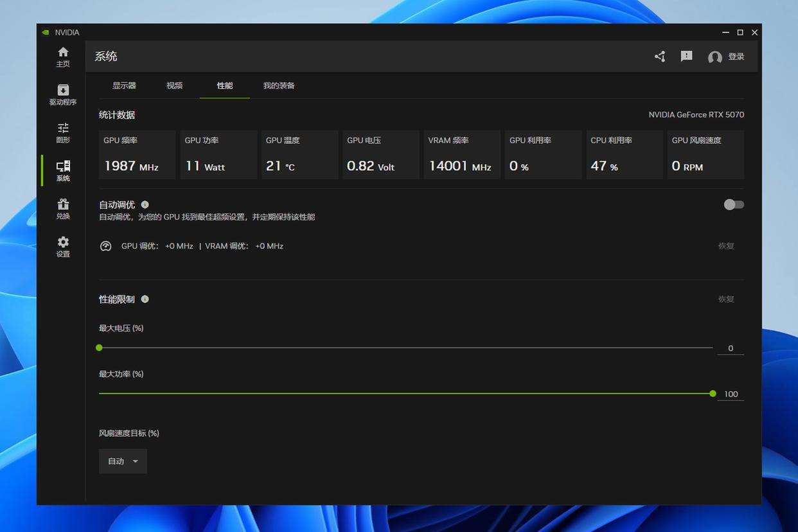Minimize the NVIDIA window
The width and height of the screenshot is (798, 532).
[x=725, y=32]
